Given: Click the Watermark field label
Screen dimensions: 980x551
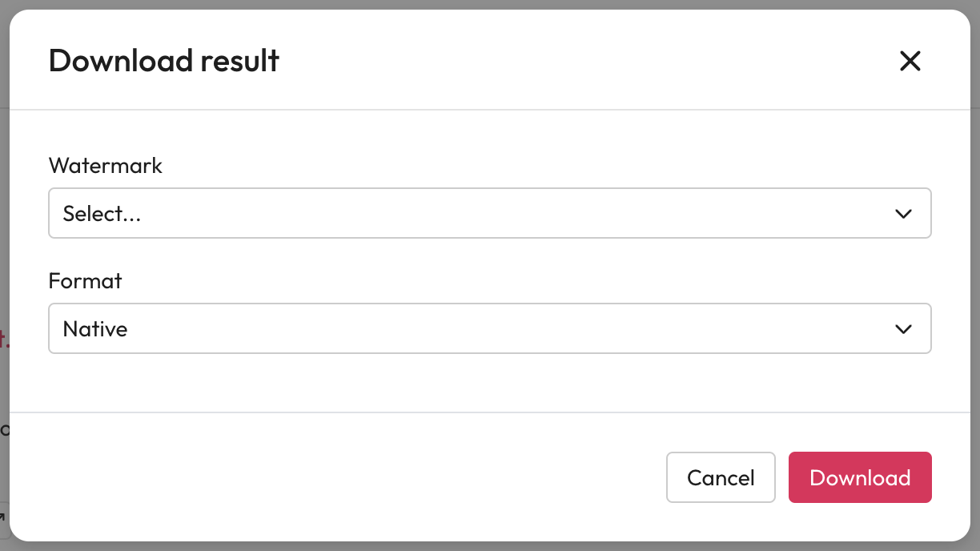Looking at the screenshot, I should [106, 166].
